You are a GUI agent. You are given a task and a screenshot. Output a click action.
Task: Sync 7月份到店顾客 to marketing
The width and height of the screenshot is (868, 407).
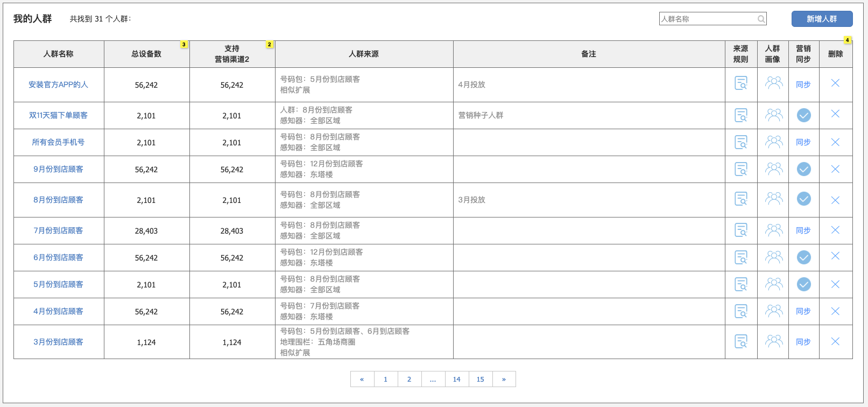pos(803,230)
